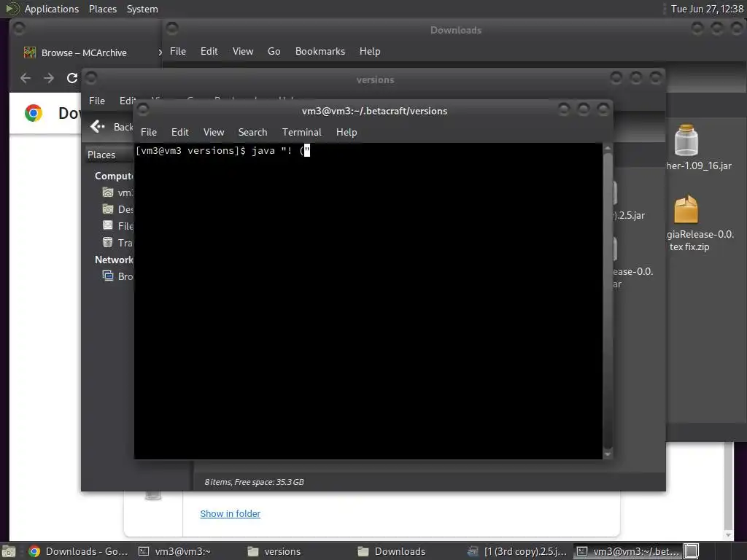This screenshot has width=747, height=560.
Task: Open the terminal Help menu
Action: pos(347,132)
